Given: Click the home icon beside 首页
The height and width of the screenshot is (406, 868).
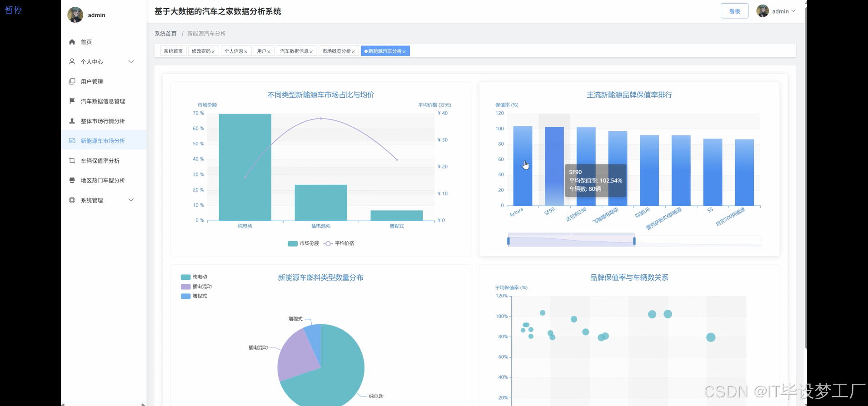Looking at the screenshot, I should [72, 42].
